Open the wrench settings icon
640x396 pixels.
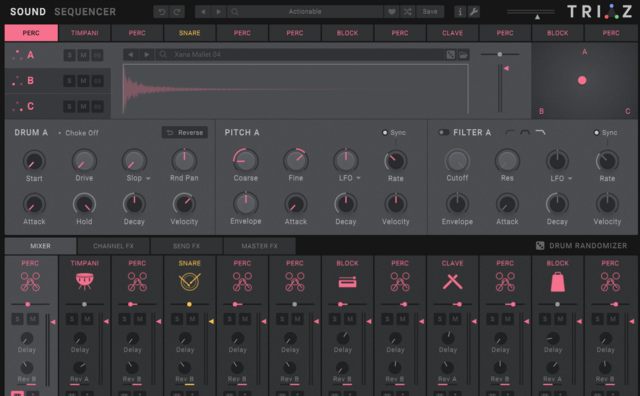[473, 12]
